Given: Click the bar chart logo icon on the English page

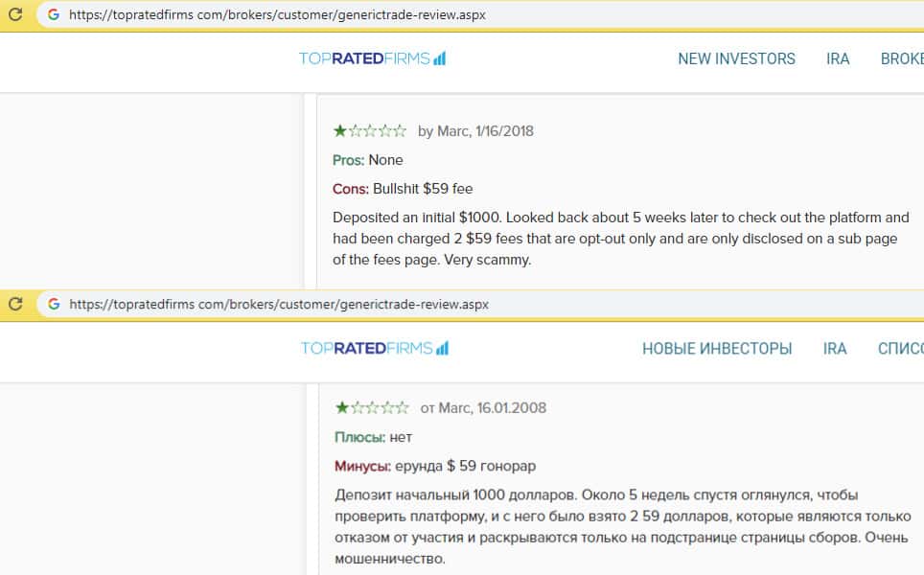Looking at the screenshot, I should tap(439, 59).
